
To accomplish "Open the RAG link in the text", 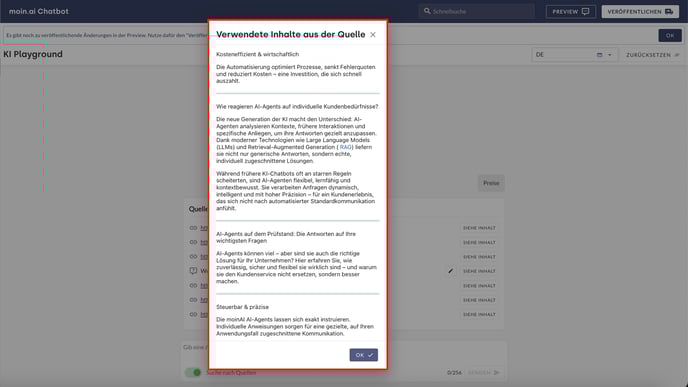I will click(x=345, y=147).
